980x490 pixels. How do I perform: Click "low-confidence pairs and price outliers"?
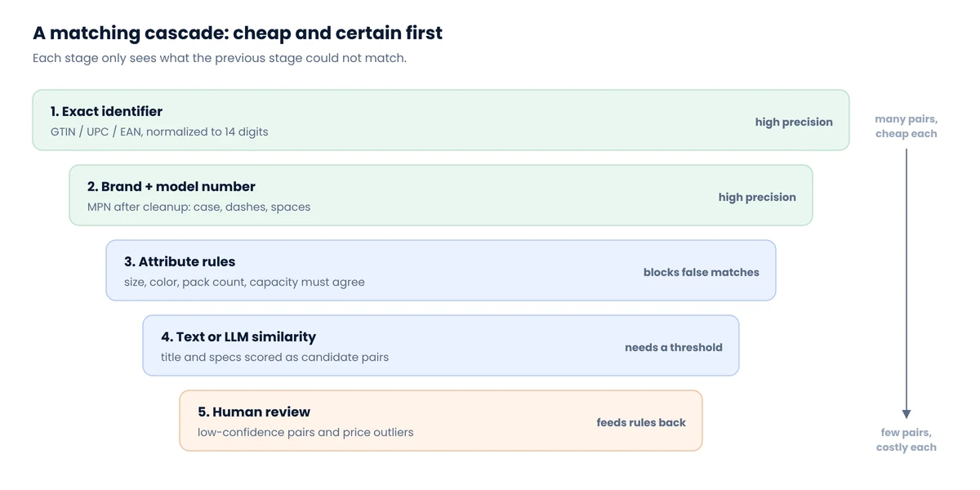(x=305, y=432)
